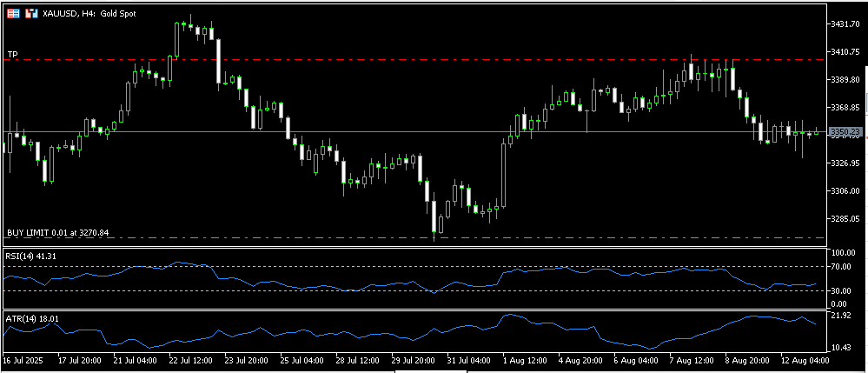The height and width of the screenshot is (373, 868).
Task: Click the ATR scale value 21.92
Action: [x=841, y=316]
